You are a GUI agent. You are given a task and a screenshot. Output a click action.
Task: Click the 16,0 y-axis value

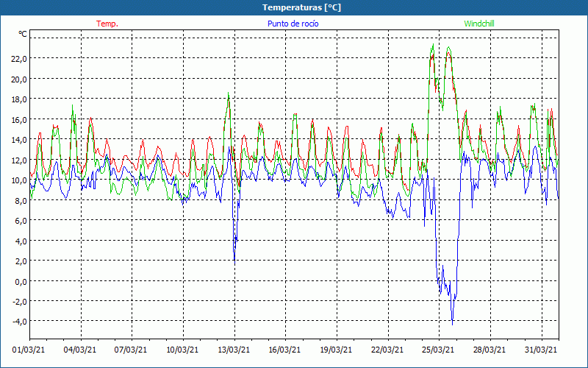[x=19, y=119]
